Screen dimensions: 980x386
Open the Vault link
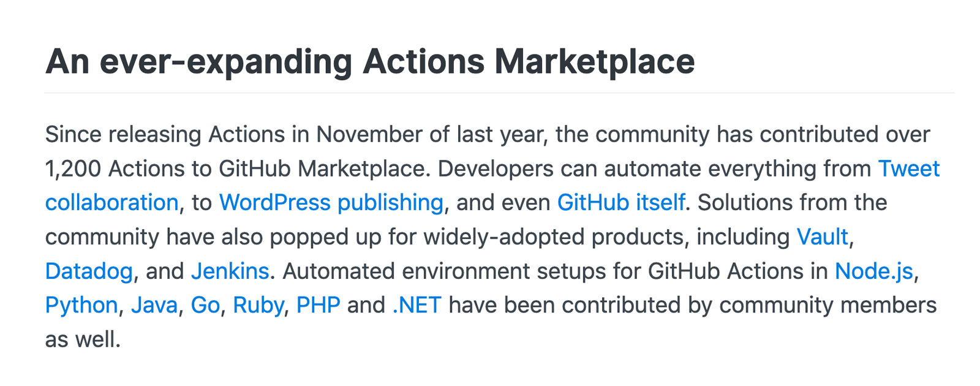[x=822, y=237]
